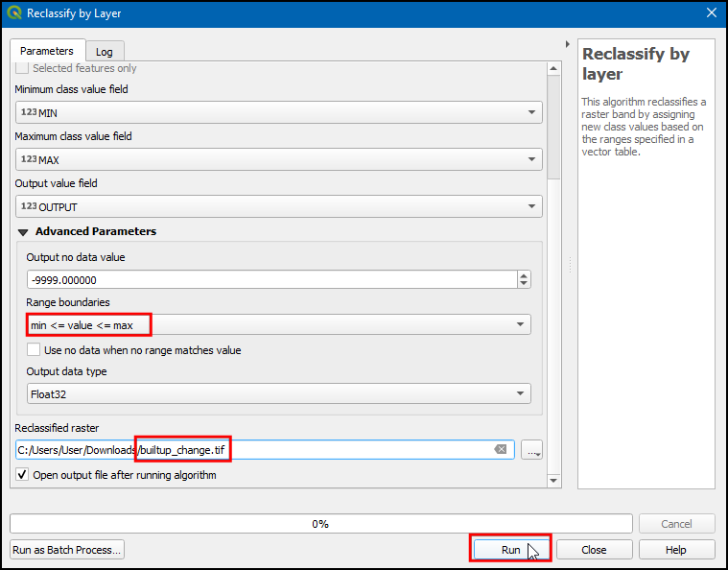
Task: Clear the reclassified raster file path
Action: pyautogui.click(x=500, y=449)
